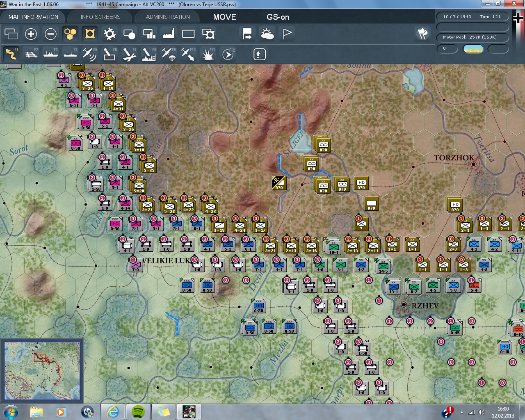Open the INFO SCREENS tab

tap(100, 17)
